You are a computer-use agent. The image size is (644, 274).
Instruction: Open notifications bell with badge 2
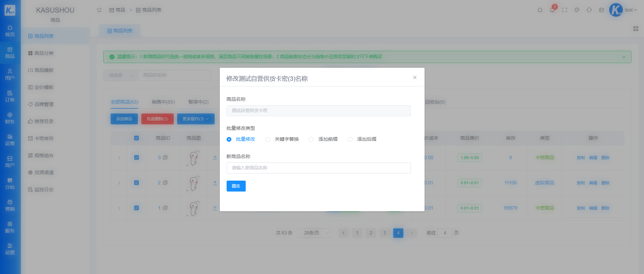552,10
